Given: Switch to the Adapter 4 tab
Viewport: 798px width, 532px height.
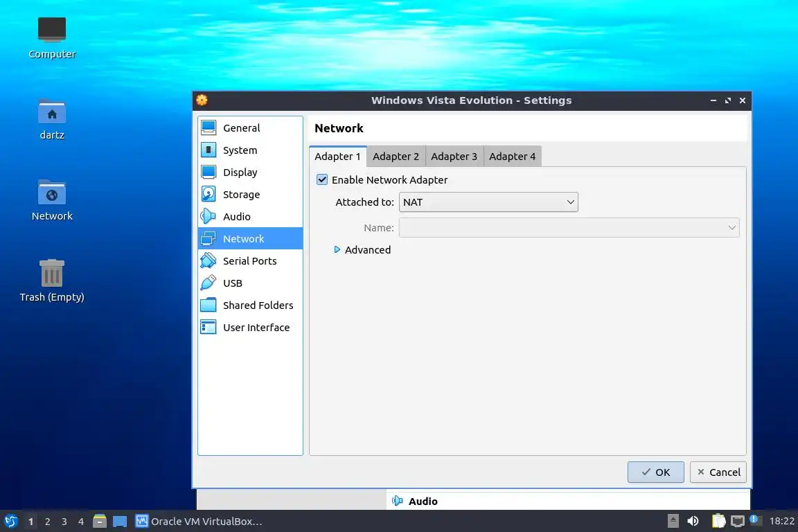Looking at the screenshot, I should pyautogui.click(x=513, y=157).
